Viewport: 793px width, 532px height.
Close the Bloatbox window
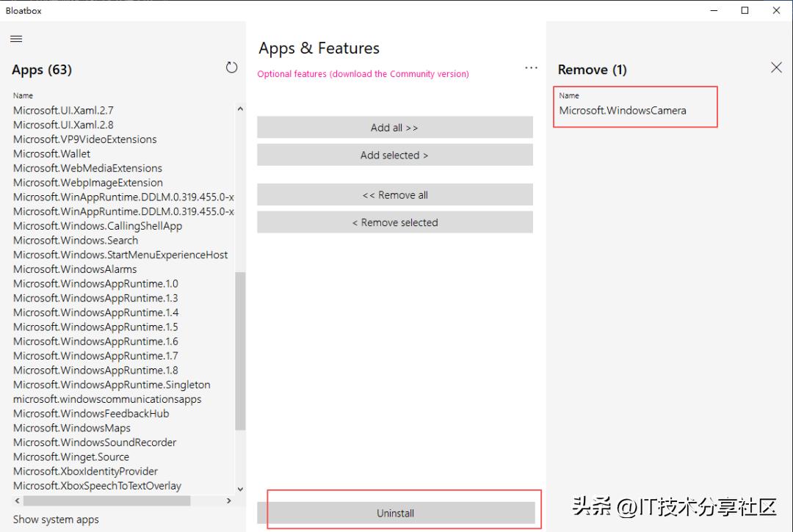click(776, 10)
